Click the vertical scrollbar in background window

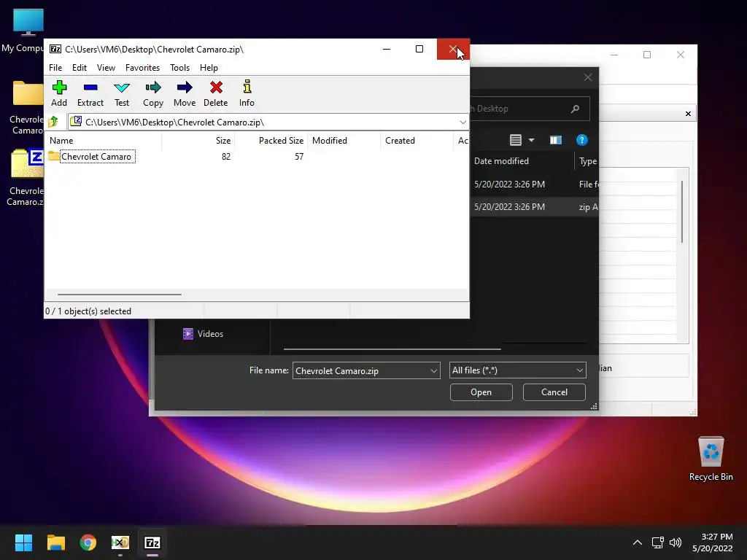682,212
